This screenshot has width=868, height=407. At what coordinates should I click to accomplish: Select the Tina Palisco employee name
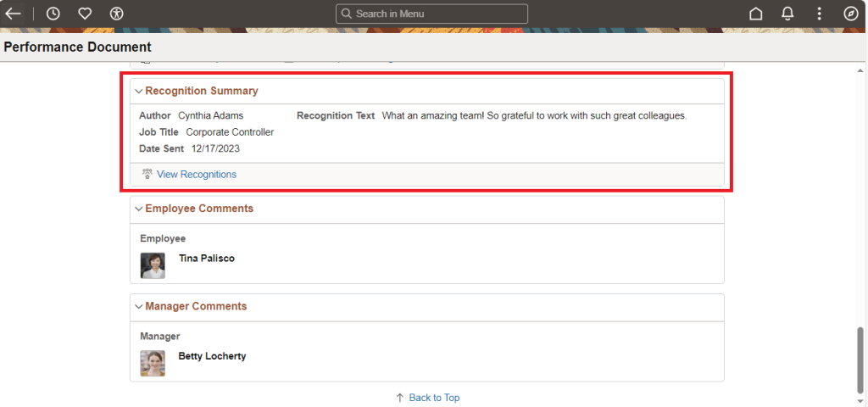(206, 258)
